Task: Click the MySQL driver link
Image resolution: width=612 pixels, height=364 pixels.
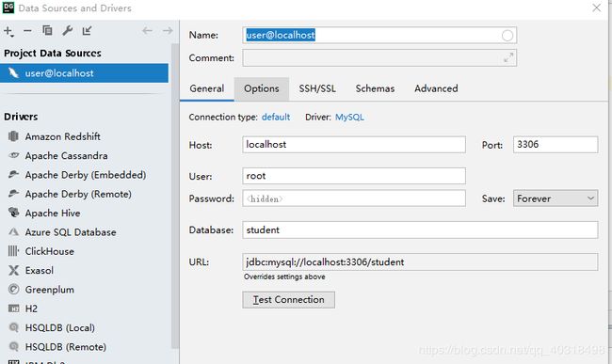Action: (x=349, y=117)
